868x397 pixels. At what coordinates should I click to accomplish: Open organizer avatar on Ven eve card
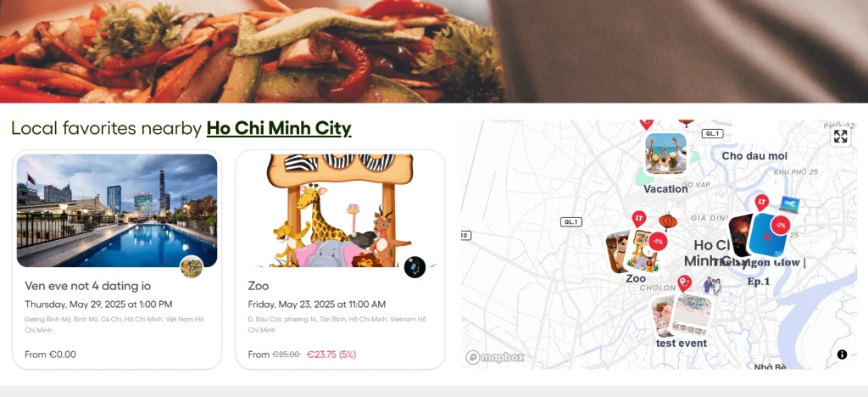click(x=191, y=267)
